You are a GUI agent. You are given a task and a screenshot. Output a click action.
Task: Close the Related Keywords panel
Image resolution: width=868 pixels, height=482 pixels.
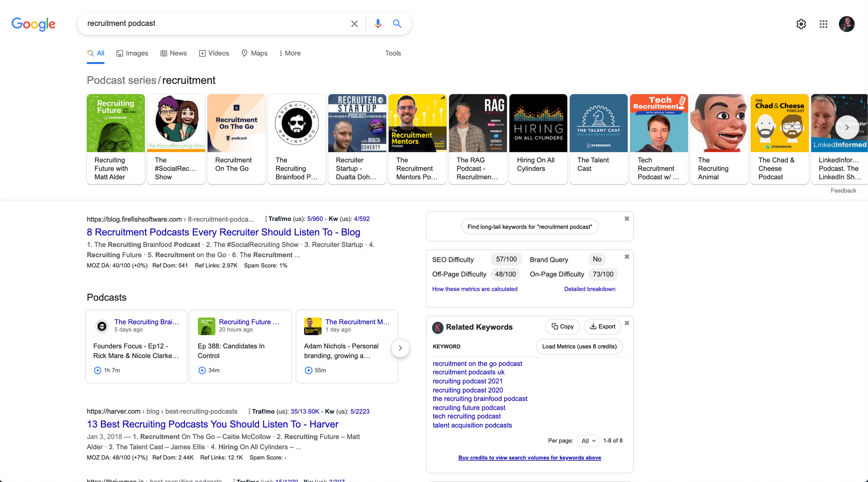click(627, 323)
